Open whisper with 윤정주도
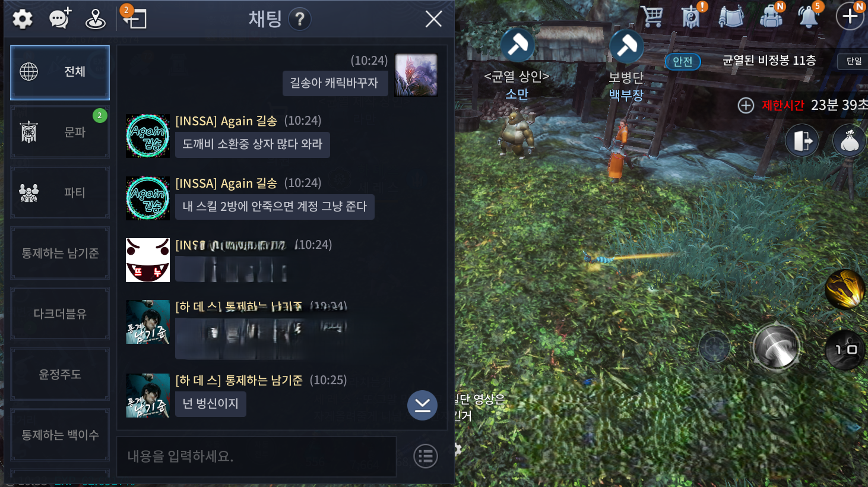This screenshot has width=868, height=487. (60, 374)
